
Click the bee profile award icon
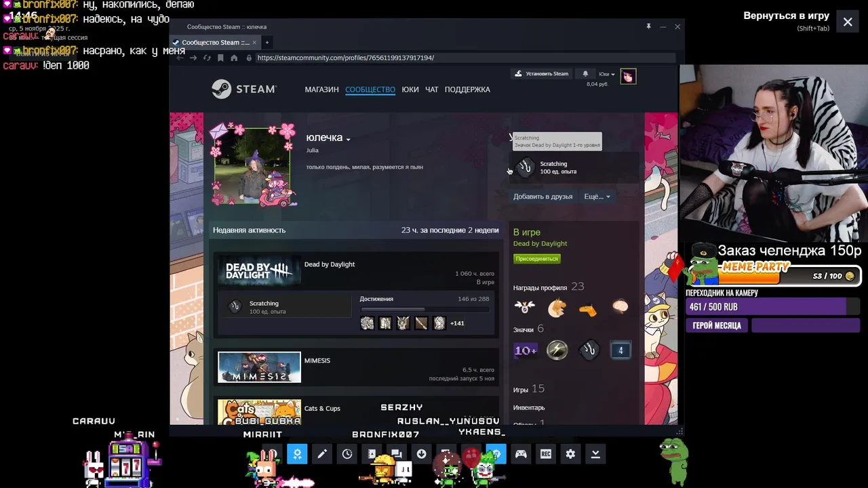pyautogui.click(x=524, y=307)
